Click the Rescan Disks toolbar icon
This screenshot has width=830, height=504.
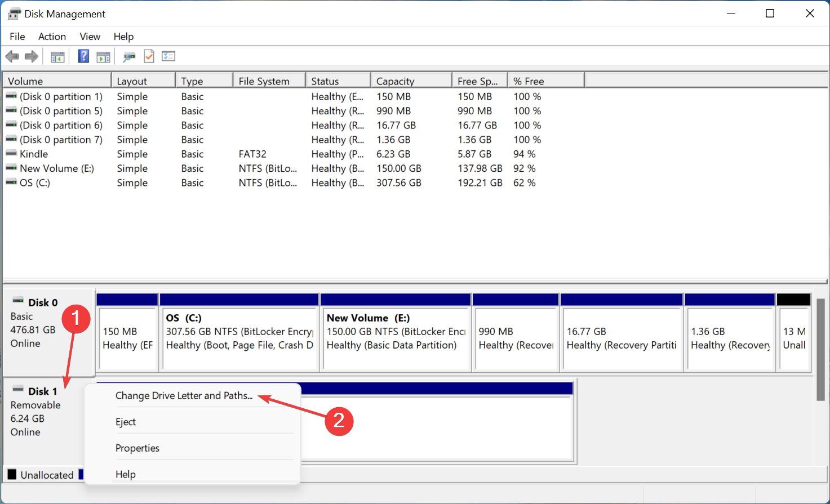[129, 56]
